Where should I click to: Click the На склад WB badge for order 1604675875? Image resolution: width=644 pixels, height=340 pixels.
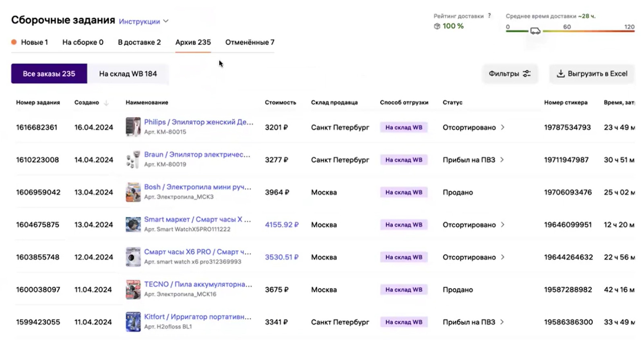click(404, 225)
